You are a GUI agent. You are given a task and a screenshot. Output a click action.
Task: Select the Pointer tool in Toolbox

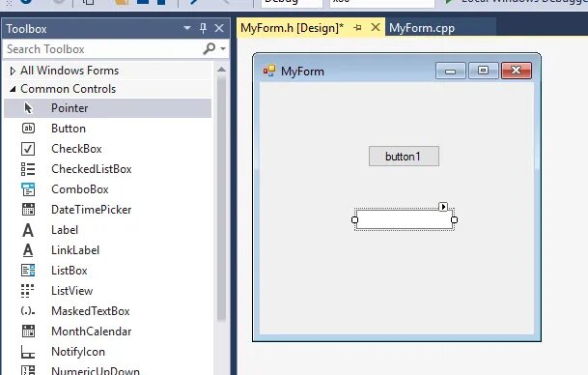click(x=107, y=108)
